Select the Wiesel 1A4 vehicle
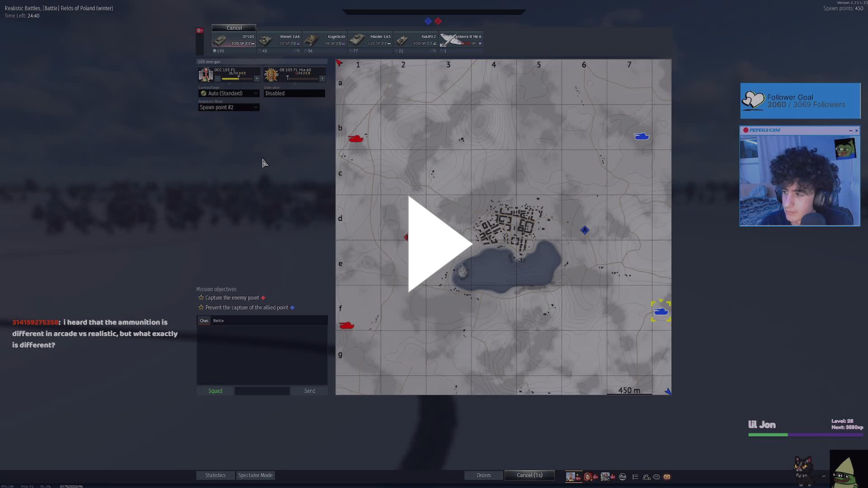 click(x=279, y=41)
